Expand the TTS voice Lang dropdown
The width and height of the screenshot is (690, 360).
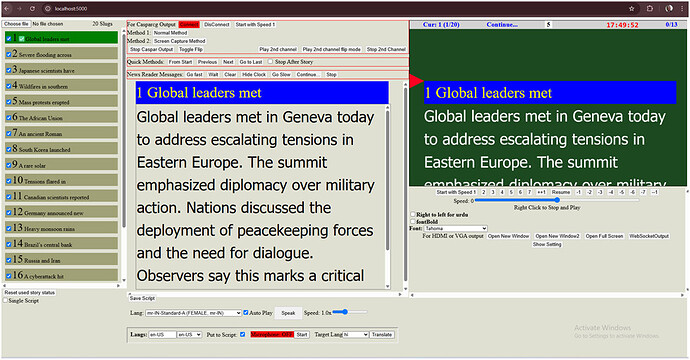point(193,313)
